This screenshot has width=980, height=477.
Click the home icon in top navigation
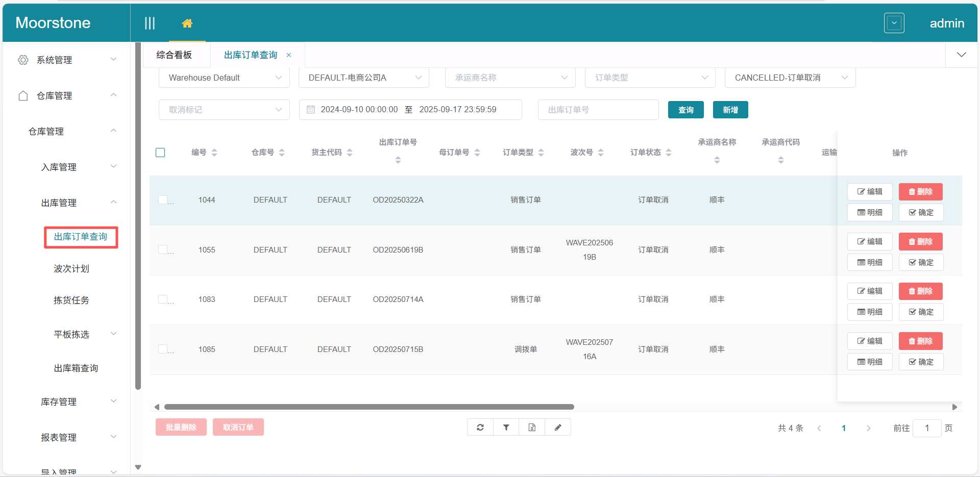[187, 22]
